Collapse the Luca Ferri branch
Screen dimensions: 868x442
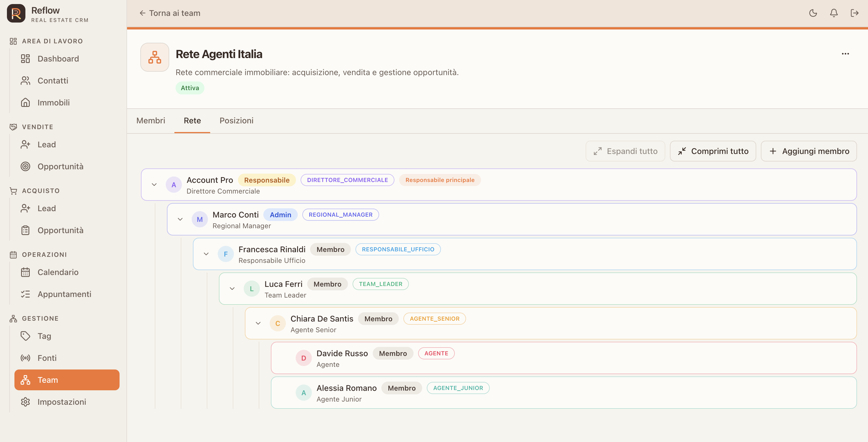click(232, 289)
